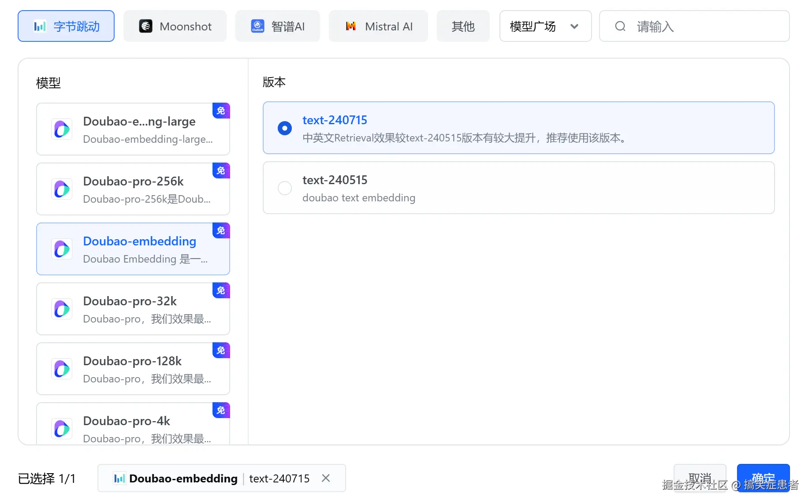This screenshot has height=504, width=812.
Task: Click the text-240715 label in the chip
Action: 279,478
